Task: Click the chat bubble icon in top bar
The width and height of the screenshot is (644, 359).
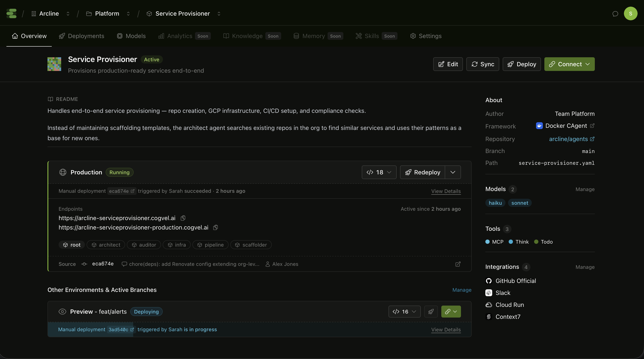Action: click(615, 13)
